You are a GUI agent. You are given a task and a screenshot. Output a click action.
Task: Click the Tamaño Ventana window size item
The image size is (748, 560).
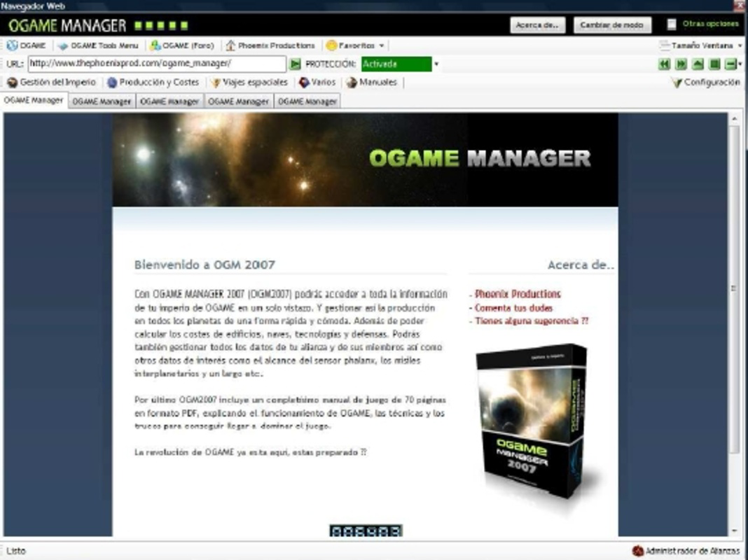pos(696,45)
